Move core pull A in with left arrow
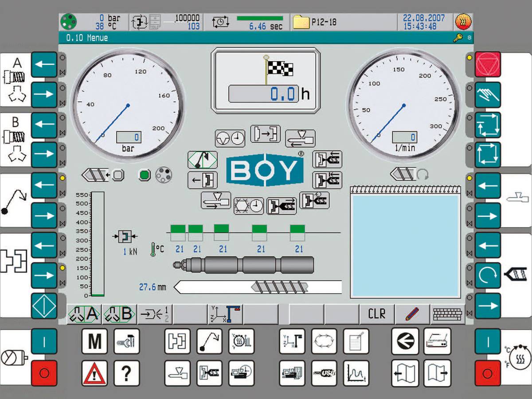Viewport: 532px width, 399px height. pos(44,65)
